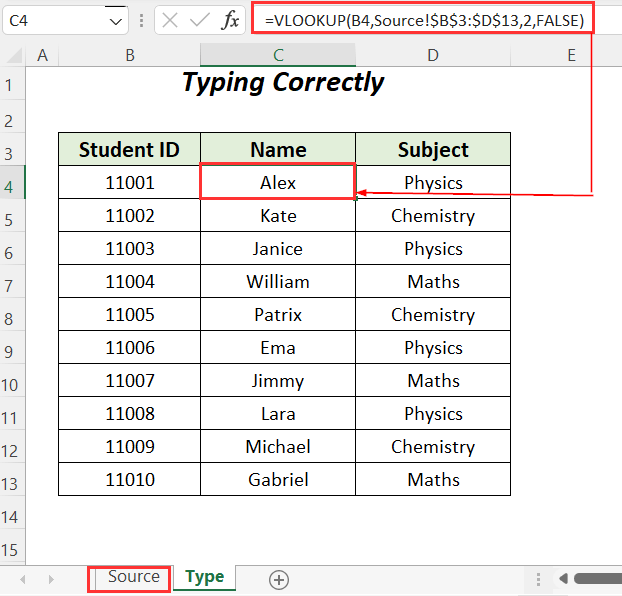Image resolution: width=622 pixels, height=596 pixels.
Task: Select row 8 header
Action: tap(13, 314)
